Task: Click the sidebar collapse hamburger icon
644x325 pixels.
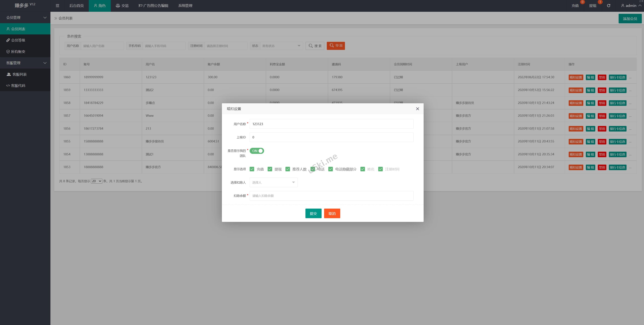Action: tap(57, 6)
